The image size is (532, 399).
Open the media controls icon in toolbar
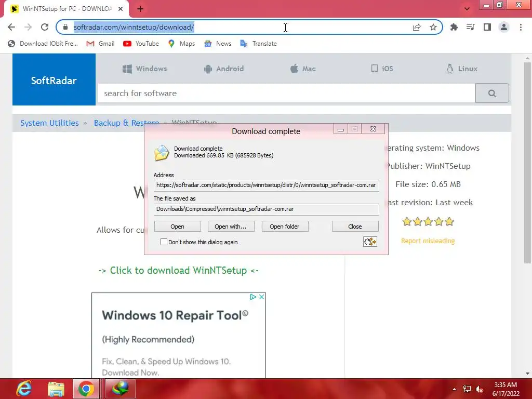[470, 27]
